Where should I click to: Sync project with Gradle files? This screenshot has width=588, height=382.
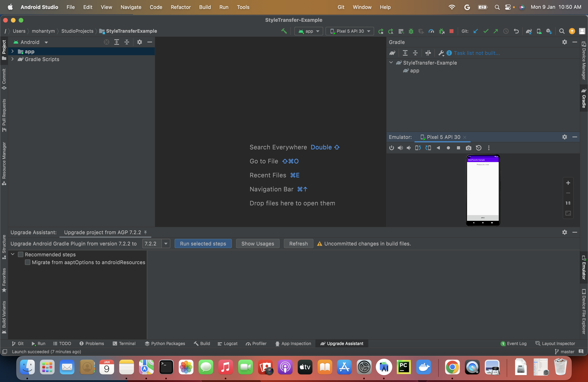[529, 31]
